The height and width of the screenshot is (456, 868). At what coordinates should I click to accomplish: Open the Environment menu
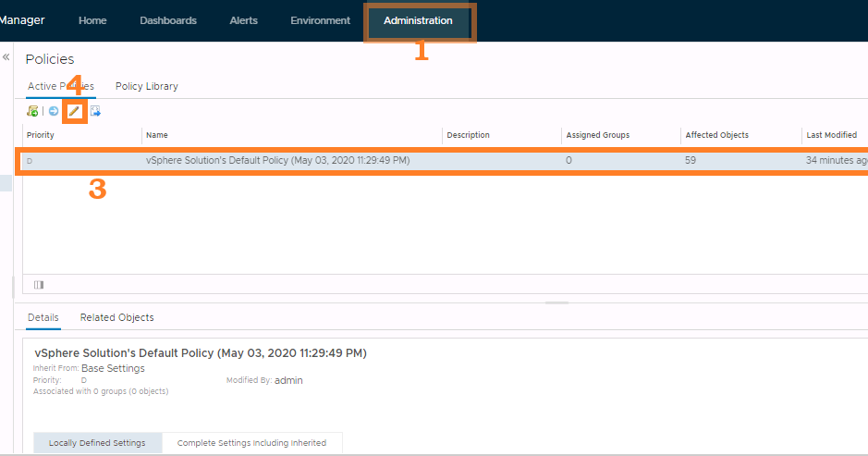(x=320, y=20)
